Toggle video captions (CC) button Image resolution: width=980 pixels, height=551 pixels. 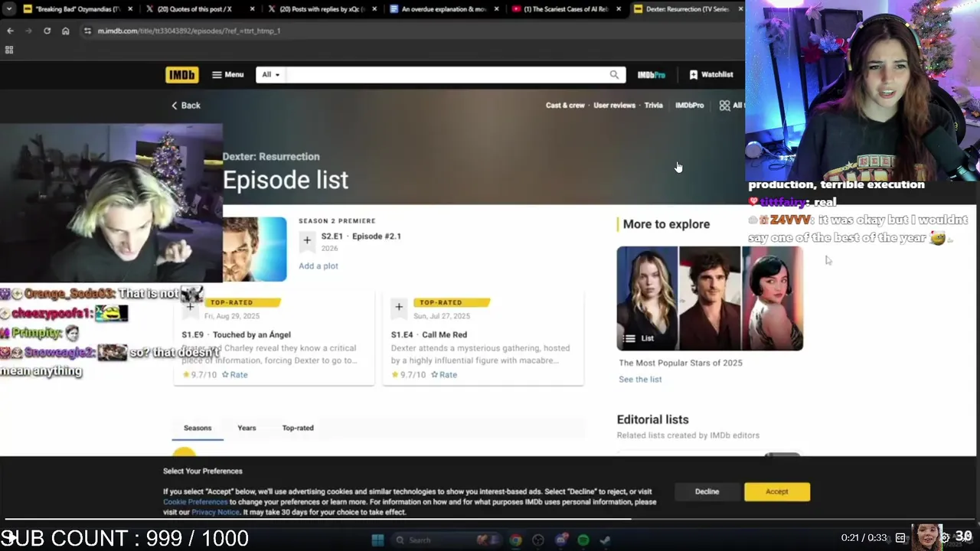900,538
